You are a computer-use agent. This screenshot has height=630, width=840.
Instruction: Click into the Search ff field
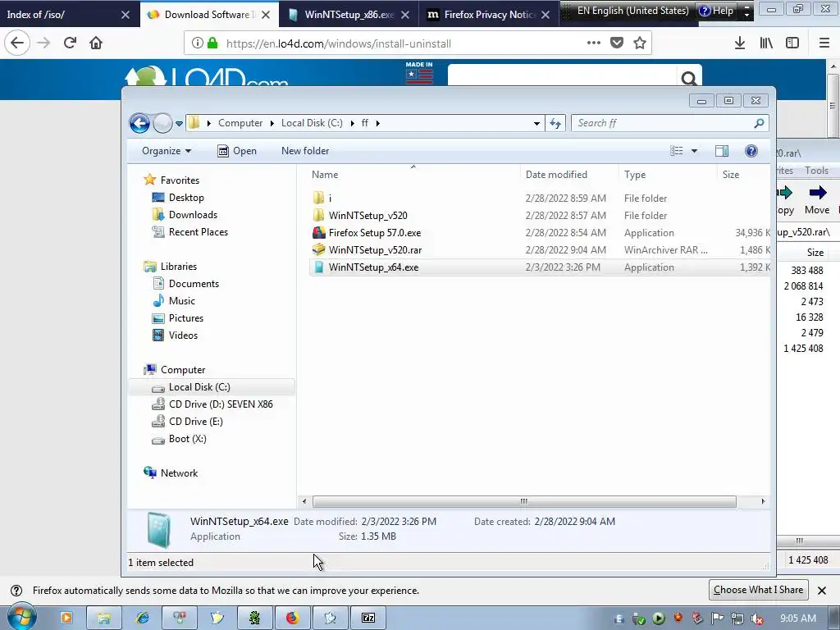tap(669, 123)
